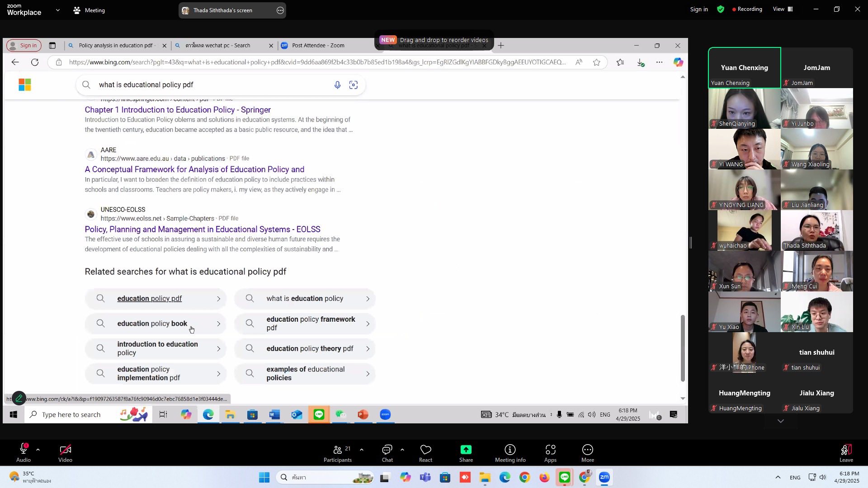
Task: Unmute via the Zoom Audio button
Action: [24, 453]
